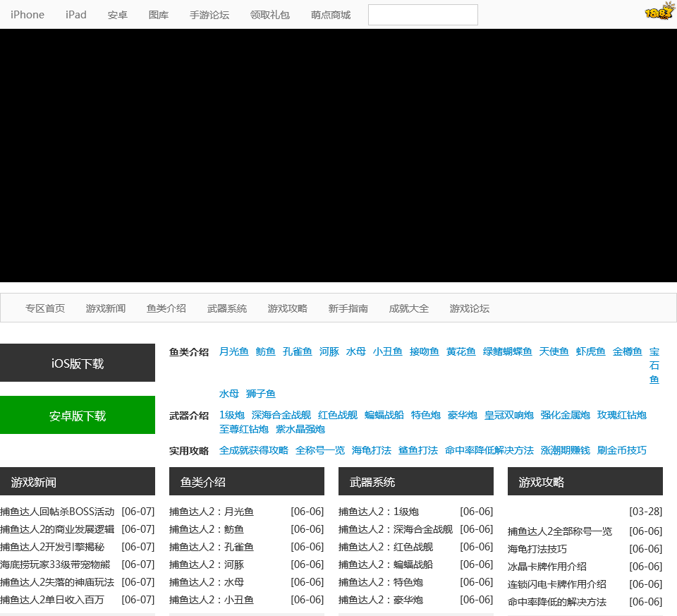Click the green 安卓版下载 button
677x616 pixels.
(78, 415)
